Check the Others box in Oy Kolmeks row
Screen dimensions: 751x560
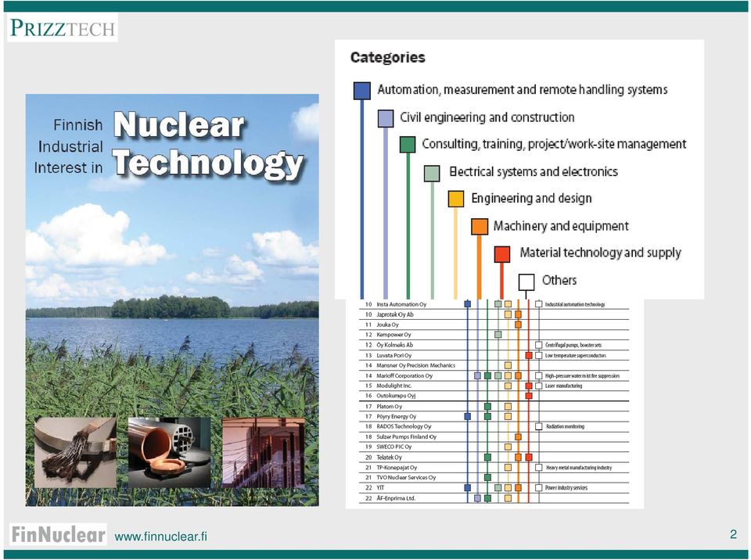click(x=539, y=345)
